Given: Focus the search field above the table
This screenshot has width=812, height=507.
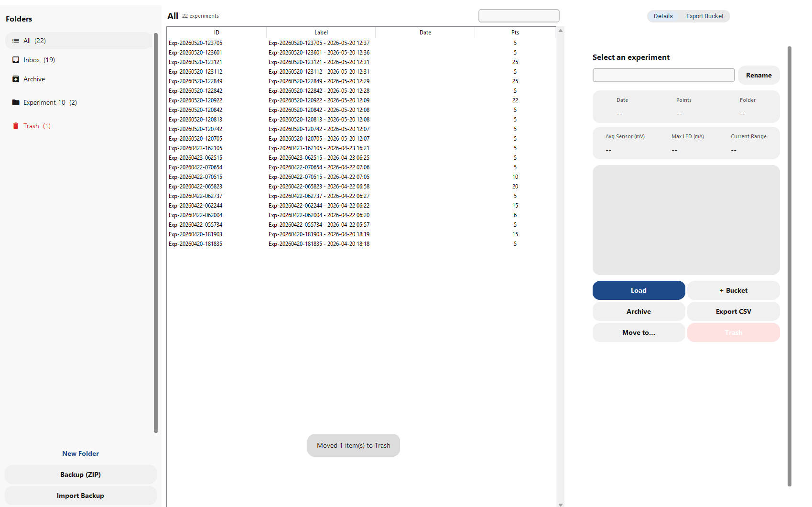Looking at the screenshot, I should [x=519, y=16].
